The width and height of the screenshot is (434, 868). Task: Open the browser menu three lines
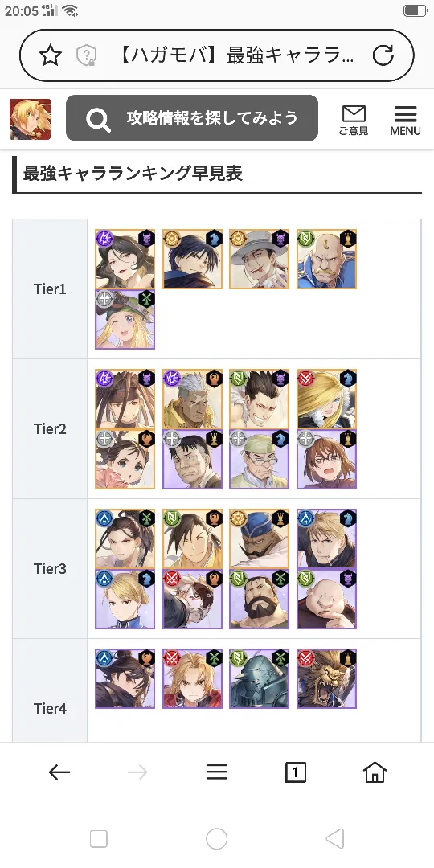point(217,772)
